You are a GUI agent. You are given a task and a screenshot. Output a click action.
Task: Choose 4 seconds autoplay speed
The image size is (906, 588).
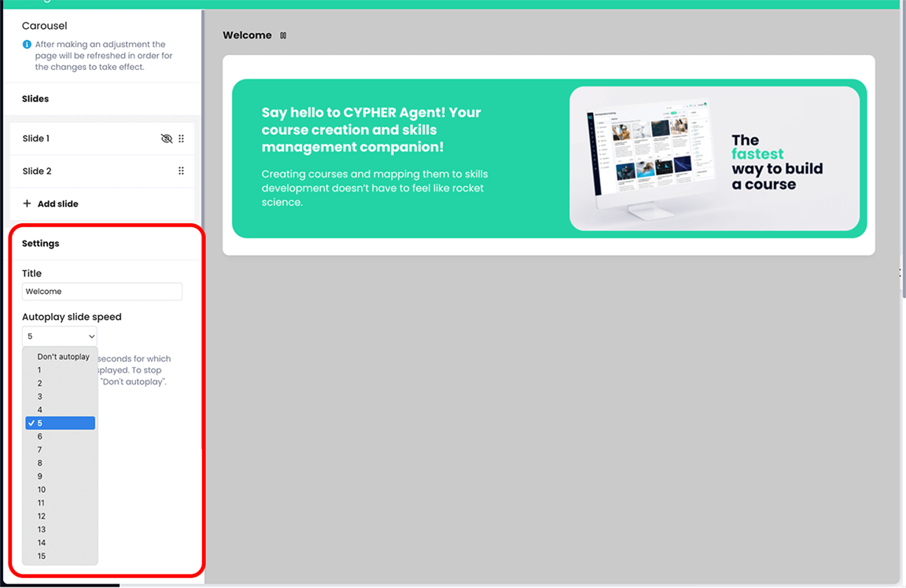tap(60, 410)
